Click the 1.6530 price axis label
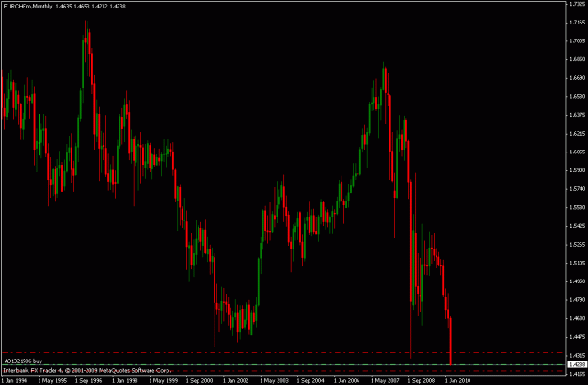Image resolution: width=588 pixels, height=385 pixels. click(x=578, y=96)
